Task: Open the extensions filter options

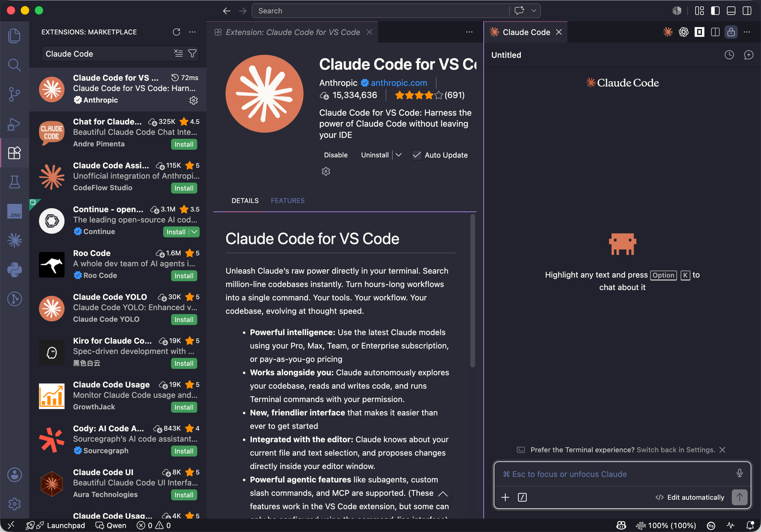Action: 192,53
